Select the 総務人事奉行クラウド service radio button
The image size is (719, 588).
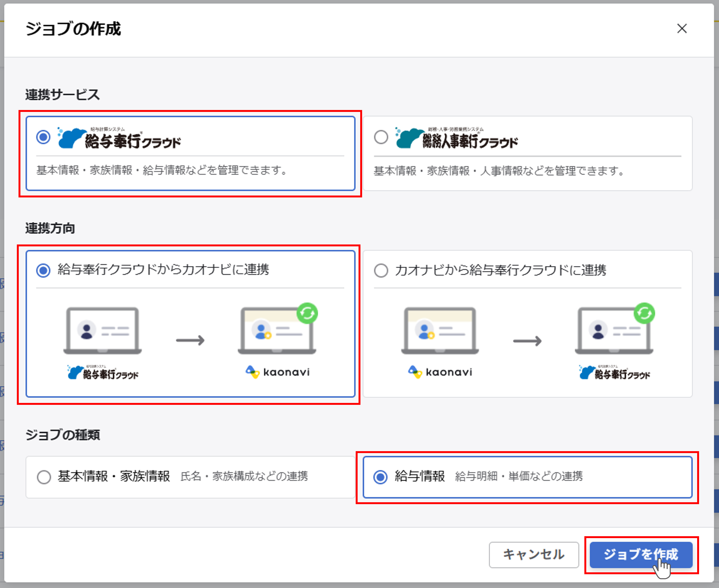[x=381, y=137]
